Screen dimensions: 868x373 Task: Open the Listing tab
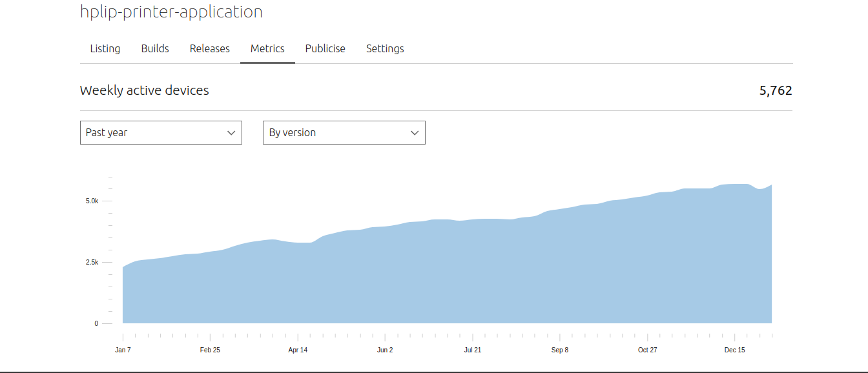[x=105, y=48]
